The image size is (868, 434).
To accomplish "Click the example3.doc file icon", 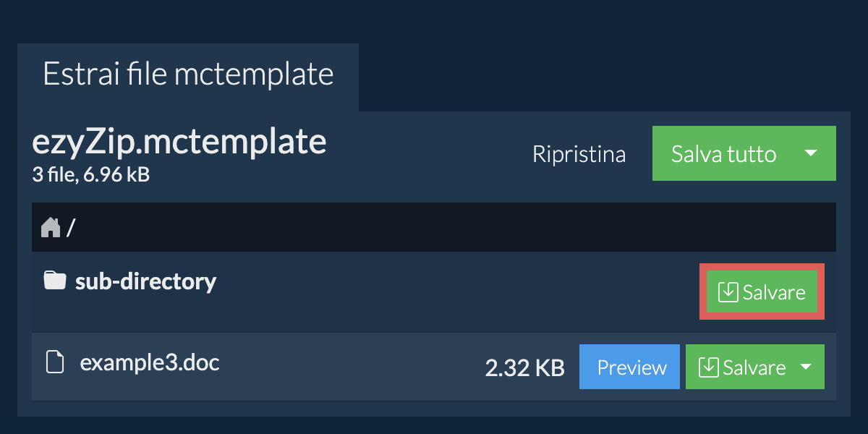I will click(55, 361).
